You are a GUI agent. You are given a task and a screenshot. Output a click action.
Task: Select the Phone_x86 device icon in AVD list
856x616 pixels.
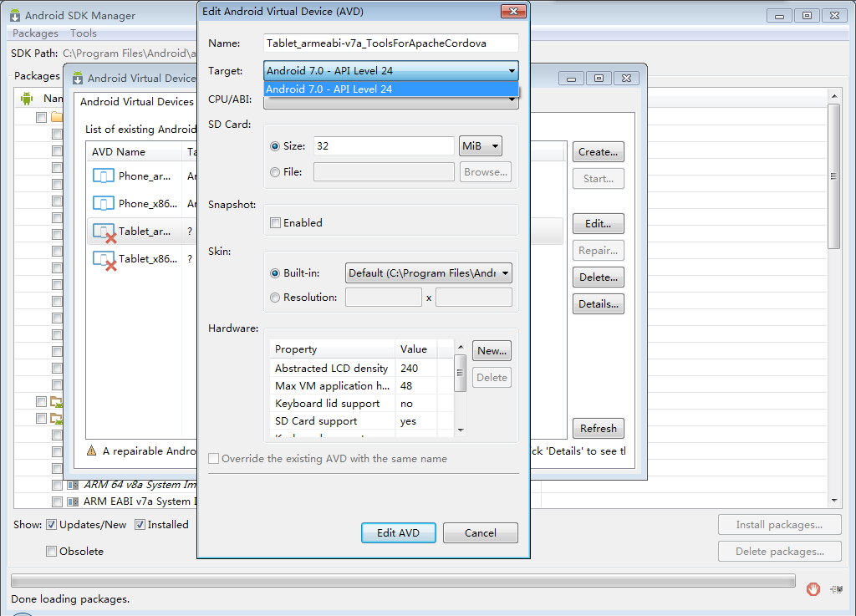pyautogui.click(x=103, y=203)
